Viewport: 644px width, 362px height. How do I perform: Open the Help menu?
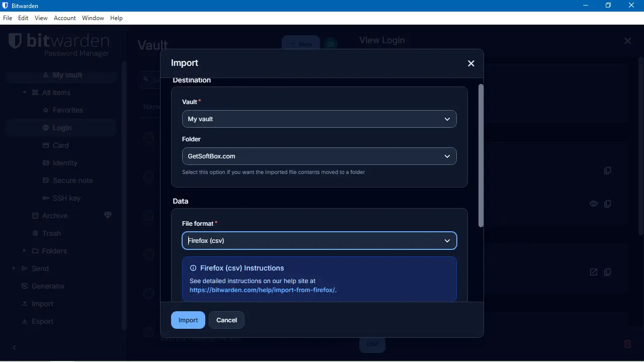(x=116, y=18)
